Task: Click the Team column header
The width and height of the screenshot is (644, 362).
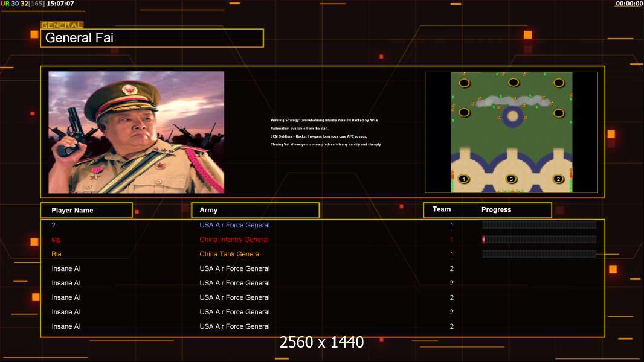Action: (x=442, y=209)
